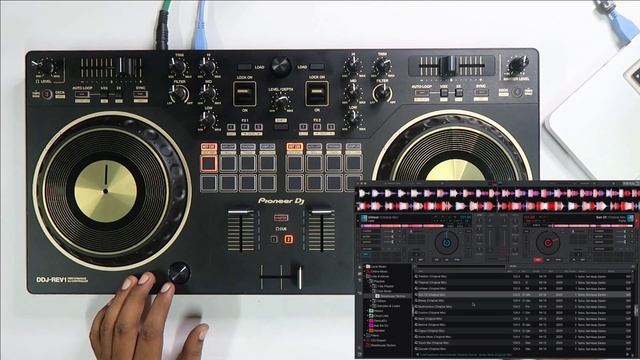Touch the left jog wheel platter
The width and height of the screenshot is (640, 360).
106,191
